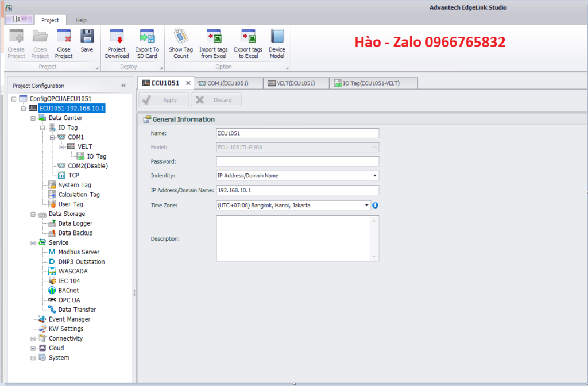Collapse the Project Configuration panel
The width and height of the screenshot is (588, 386).
(123, 86)
